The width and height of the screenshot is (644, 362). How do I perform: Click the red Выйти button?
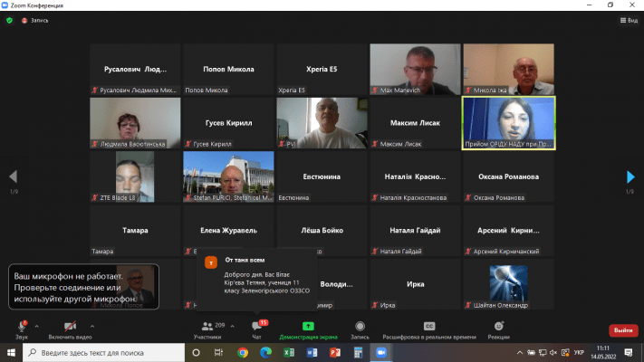[x=623, y=330]
